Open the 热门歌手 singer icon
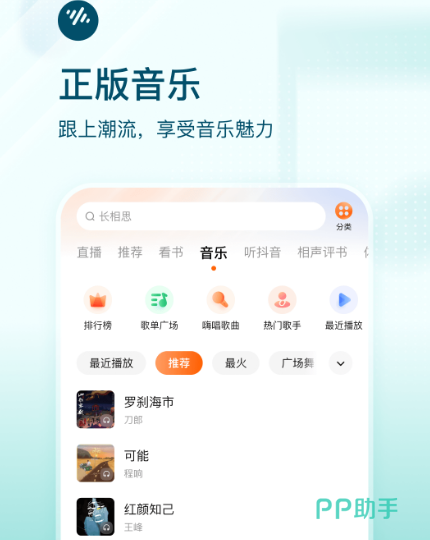Image resolution: width=430 pixels, height=540 pixels. 282,300
